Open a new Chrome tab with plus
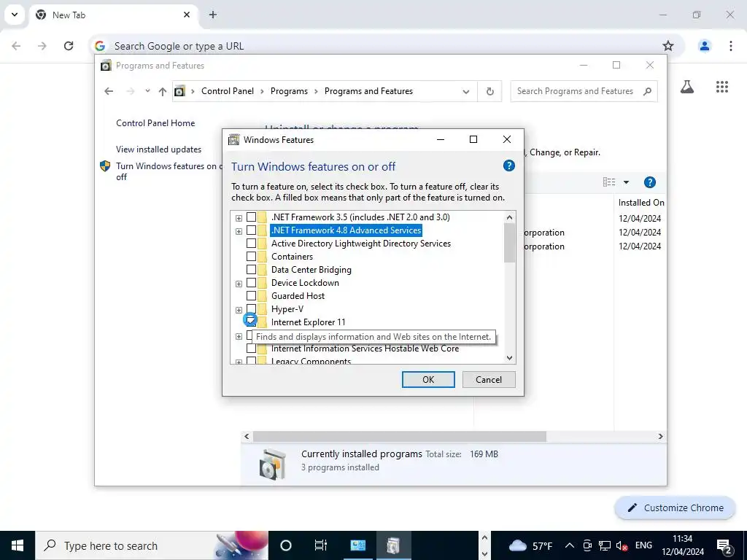Screen dimensions: 747x560 pos(213,15)
